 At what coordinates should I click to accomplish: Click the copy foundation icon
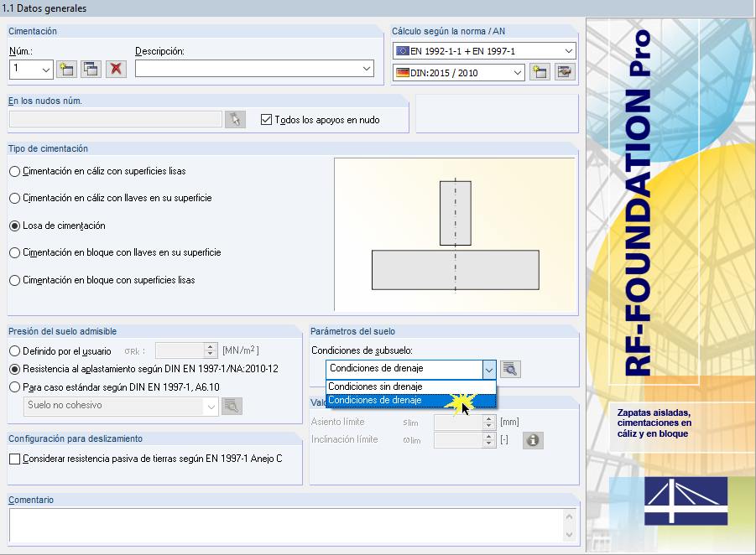[91, 70]
